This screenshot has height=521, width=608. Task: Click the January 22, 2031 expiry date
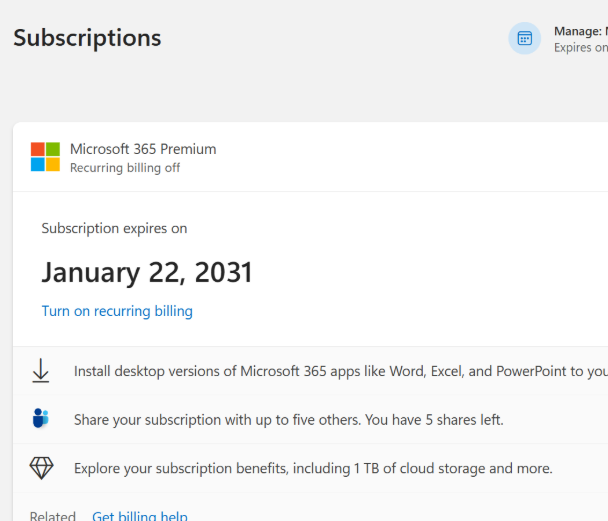pos(147,273)
